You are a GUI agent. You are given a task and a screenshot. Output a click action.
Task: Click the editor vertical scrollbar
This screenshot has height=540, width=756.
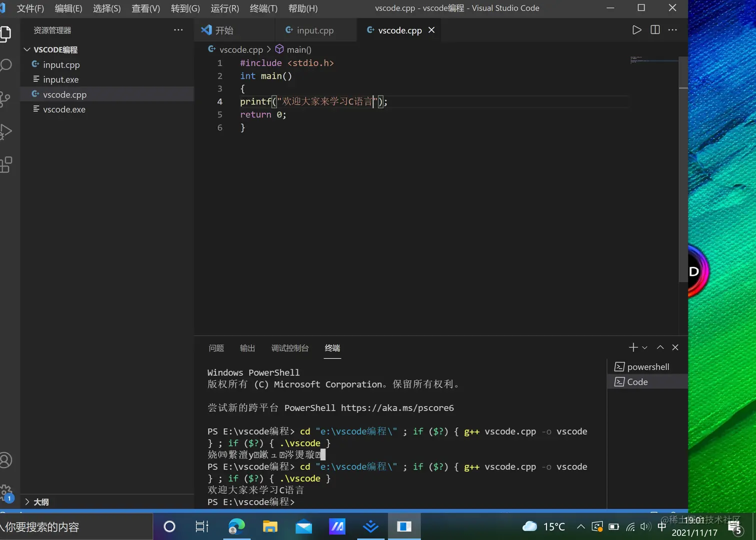(x=683, y=170)
